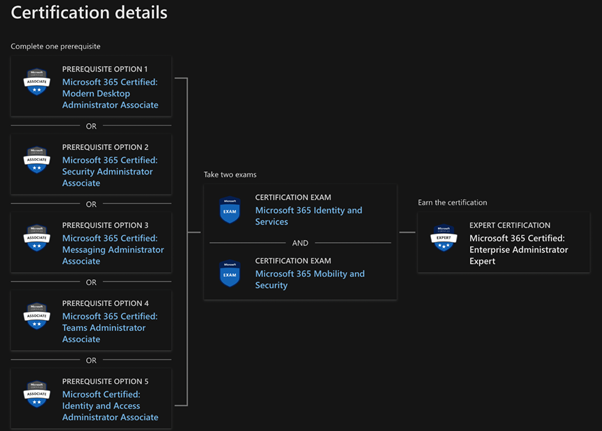This screenshot has width=602, height=431.
Task: Open Microsoft 365 Mobility and Security exam
Action: coord(310,279)
